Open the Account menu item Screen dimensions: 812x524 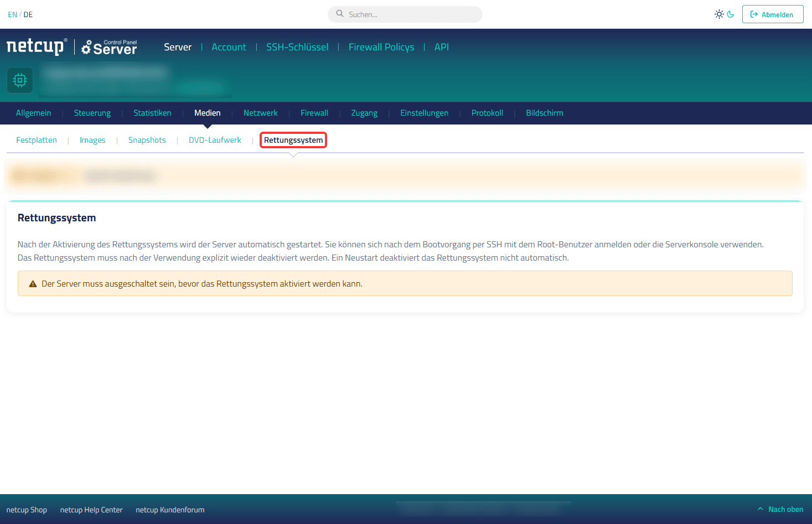pyautogui.click(x=229, y=47)
